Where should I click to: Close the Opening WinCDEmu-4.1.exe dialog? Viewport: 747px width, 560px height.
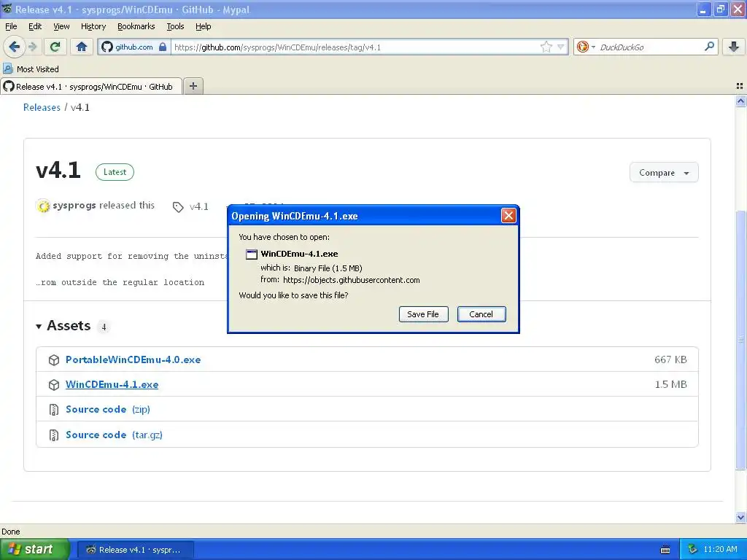coord(508,216)
